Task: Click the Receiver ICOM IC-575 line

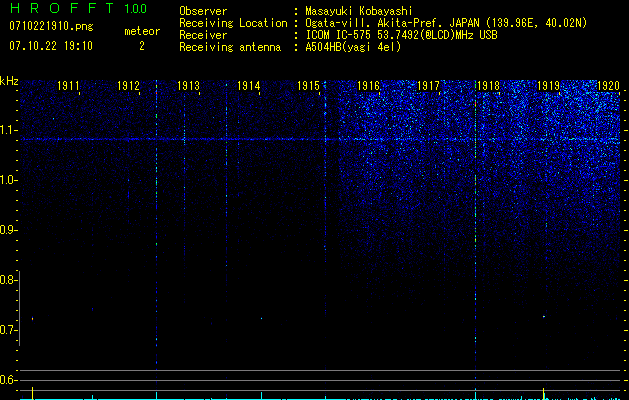Action: point(401,35)
